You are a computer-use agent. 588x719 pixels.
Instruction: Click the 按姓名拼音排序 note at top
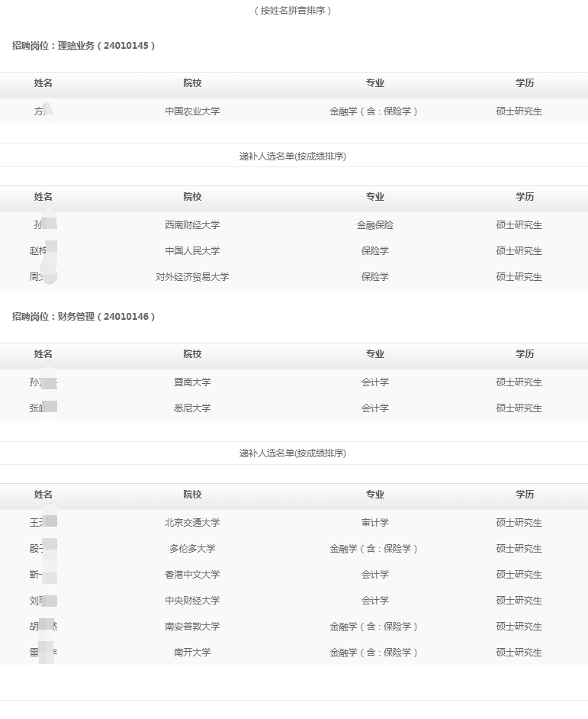coord(294,11)
